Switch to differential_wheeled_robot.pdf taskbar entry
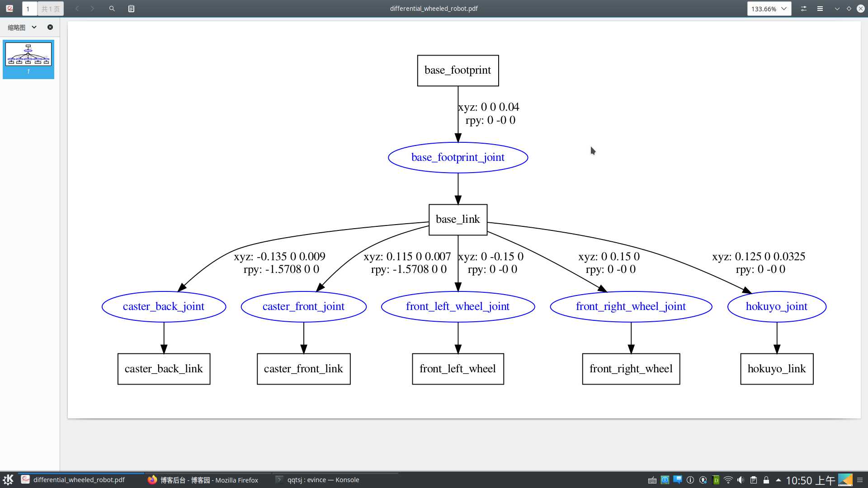 click(81, 480)
